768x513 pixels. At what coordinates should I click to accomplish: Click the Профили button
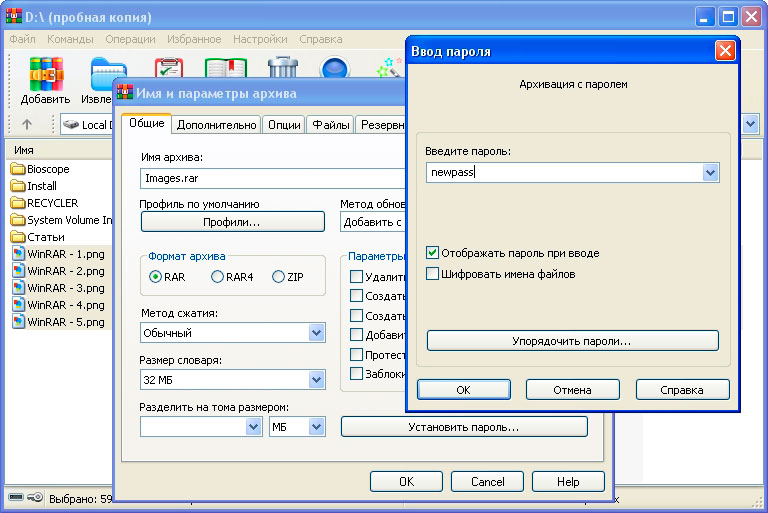[232, 222]
